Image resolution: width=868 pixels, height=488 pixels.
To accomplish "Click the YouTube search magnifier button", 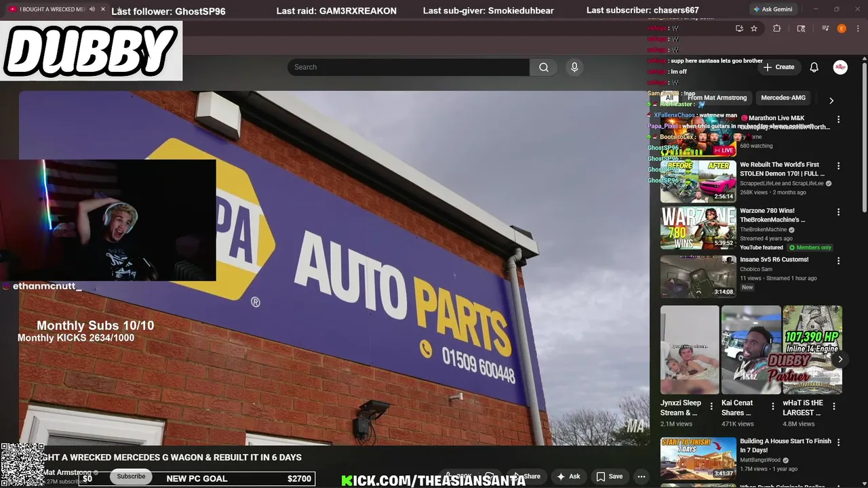I will (543, 67).
